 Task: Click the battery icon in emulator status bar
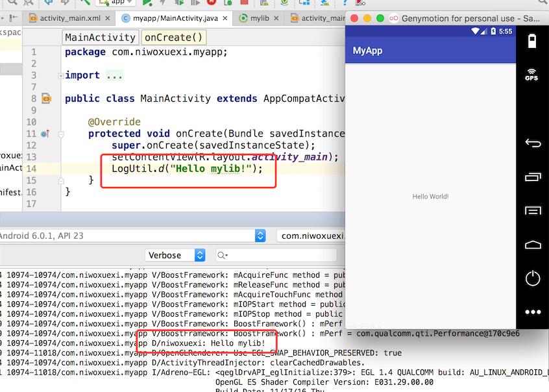pos(493,31)
